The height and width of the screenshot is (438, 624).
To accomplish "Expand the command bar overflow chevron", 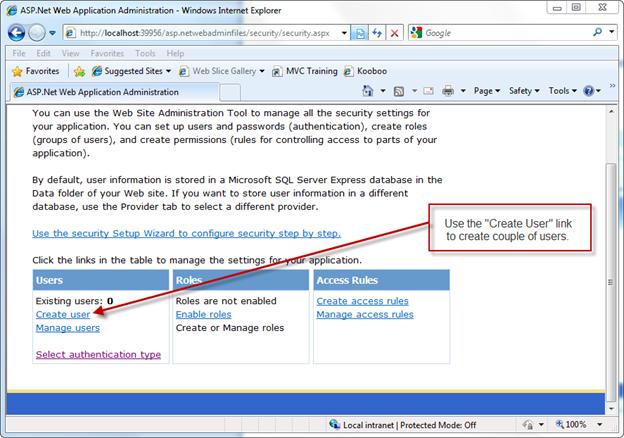I will coord(612,86).
